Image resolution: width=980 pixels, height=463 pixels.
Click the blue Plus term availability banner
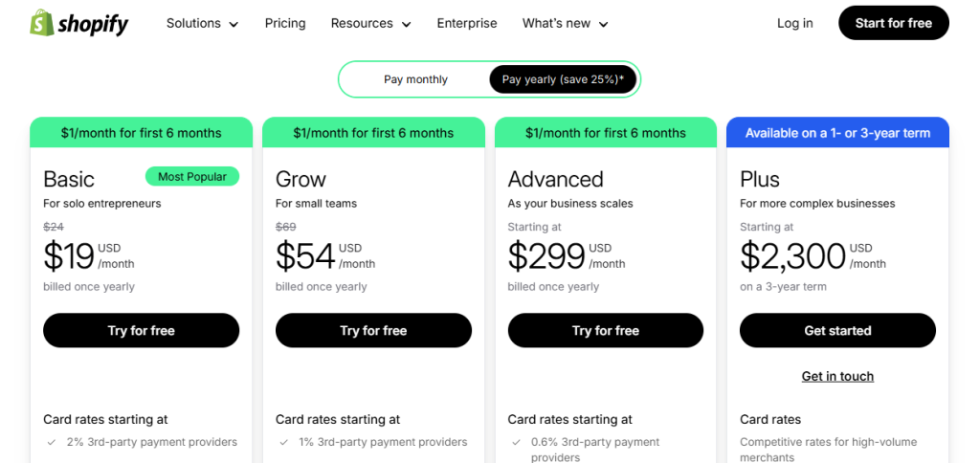pyautogui.click(x=837, y=133)
